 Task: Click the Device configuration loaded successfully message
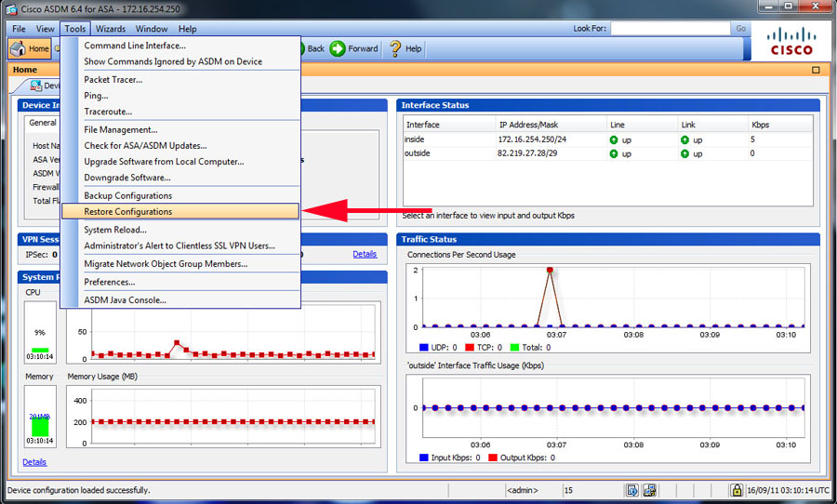pos(78,490)
